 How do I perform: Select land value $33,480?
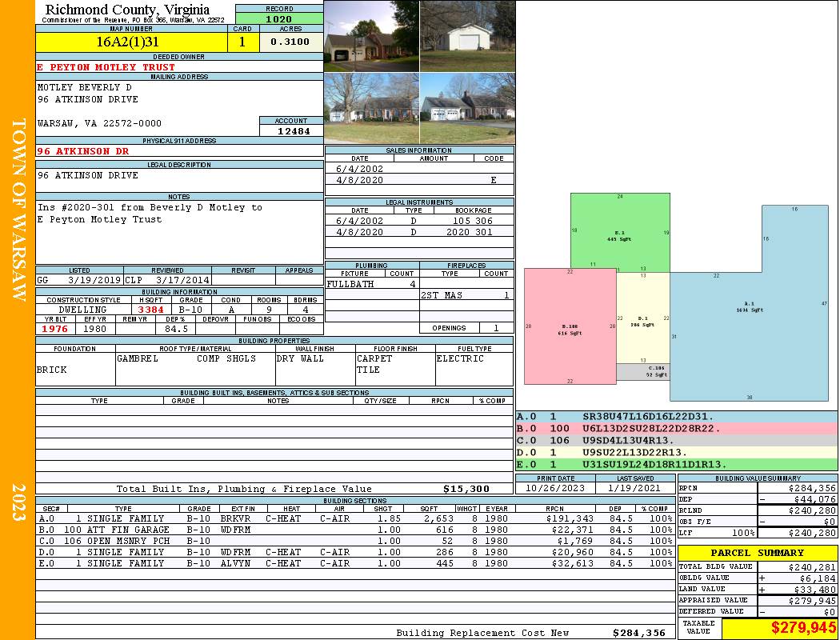click(x=814, y=590)
